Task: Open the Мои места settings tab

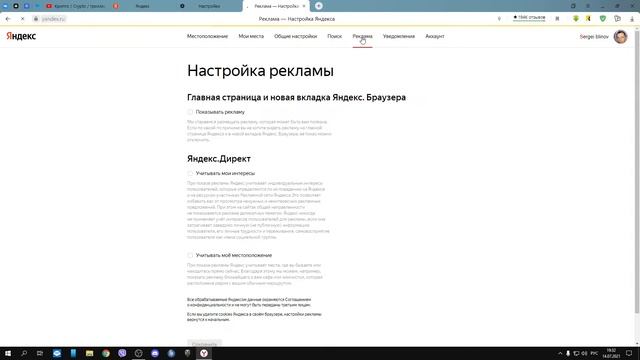Action: click(251, 36)
